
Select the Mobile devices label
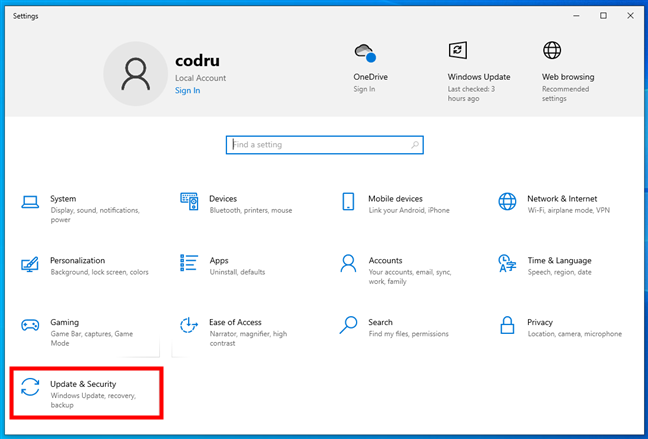tap(395, 198)
